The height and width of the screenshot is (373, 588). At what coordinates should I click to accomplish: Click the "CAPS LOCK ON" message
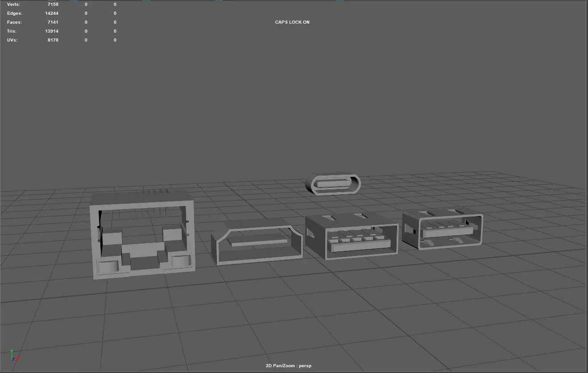pyautogui.click(x=292, y=22)
